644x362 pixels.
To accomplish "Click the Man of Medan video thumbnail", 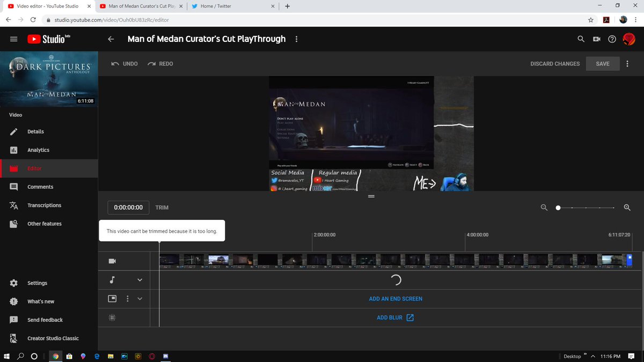I will click(x=49, y=79).
